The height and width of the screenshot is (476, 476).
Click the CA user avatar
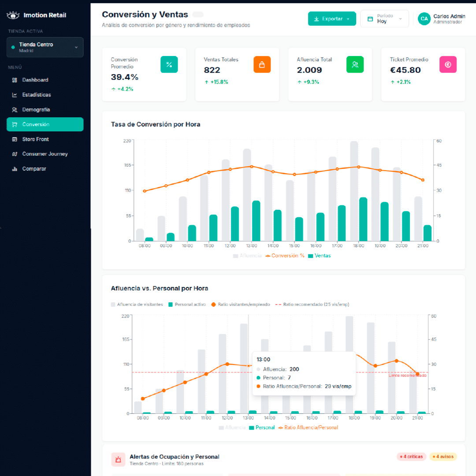(424, 19)
